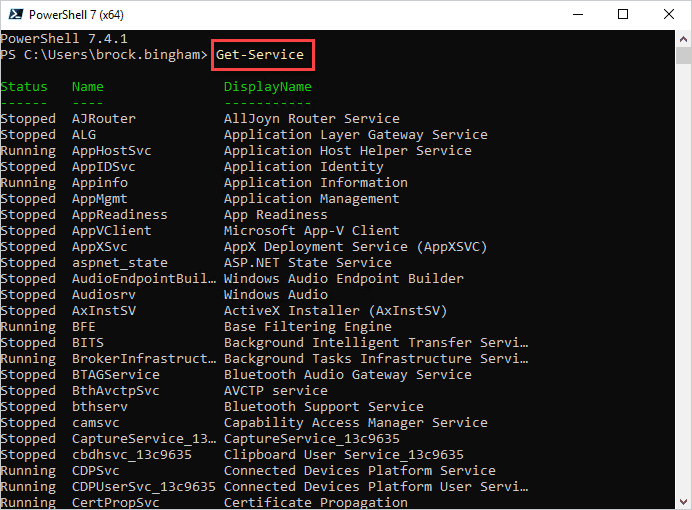Viewport: 692px width, 510px height.
Task: Click the DisplayName column header
Action: pos(268,86)
